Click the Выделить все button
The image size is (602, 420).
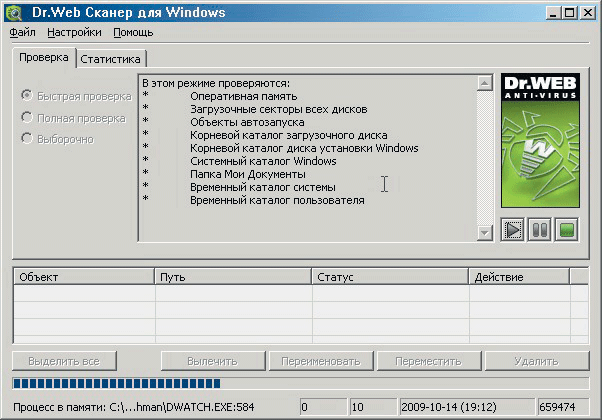[x=65, y=360]
